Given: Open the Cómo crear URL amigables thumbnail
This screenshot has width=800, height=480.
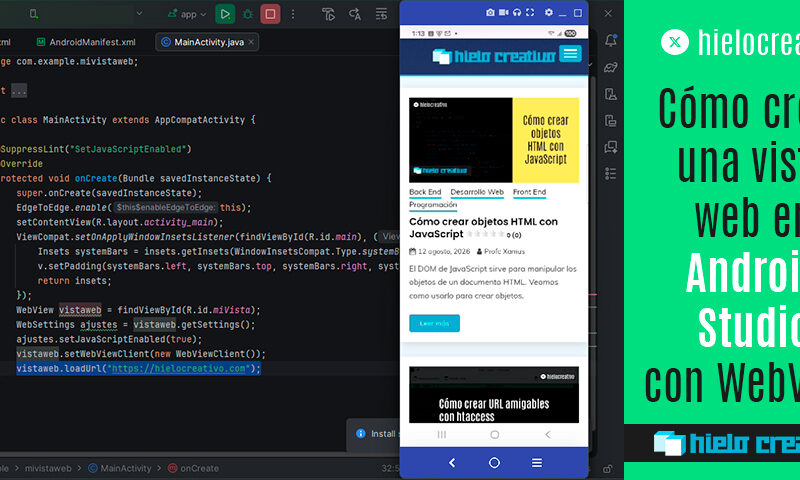Looking at the screenshot, I should point(494,395).
